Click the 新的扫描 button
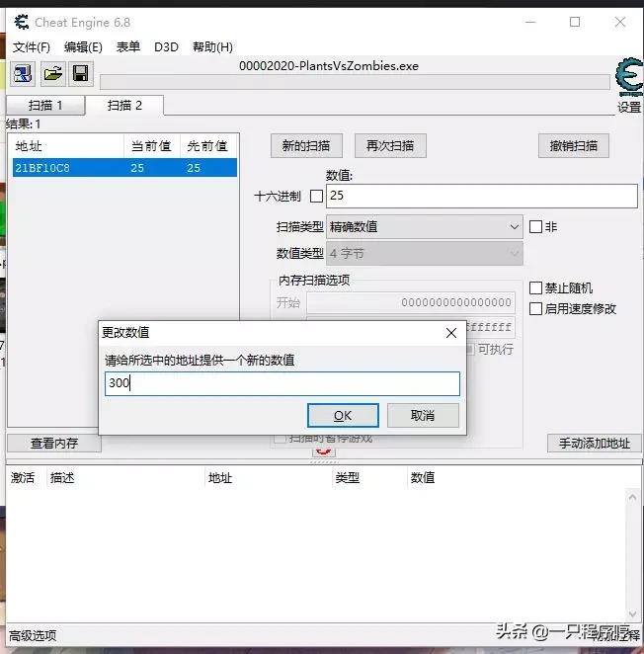 point(306,145)
